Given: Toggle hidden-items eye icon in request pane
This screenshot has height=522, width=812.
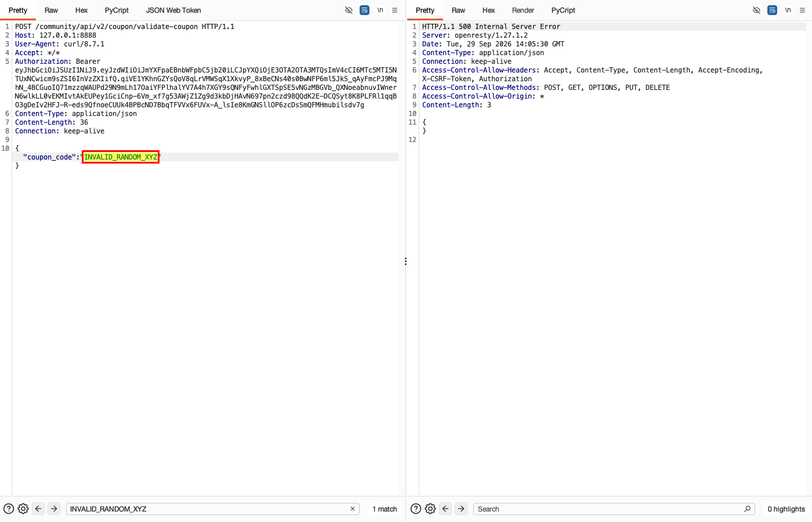Looking at the screenshot, I should [349, 10].
